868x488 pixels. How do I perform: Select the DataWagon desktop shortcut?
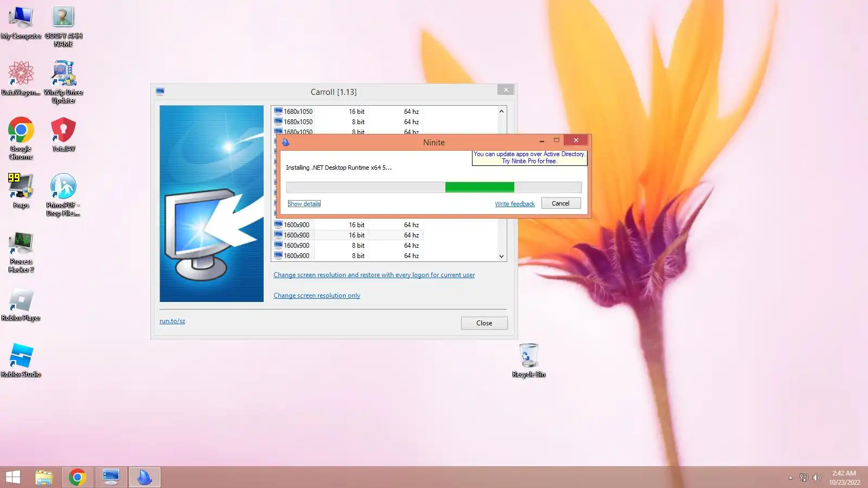(x=21, y=79)
